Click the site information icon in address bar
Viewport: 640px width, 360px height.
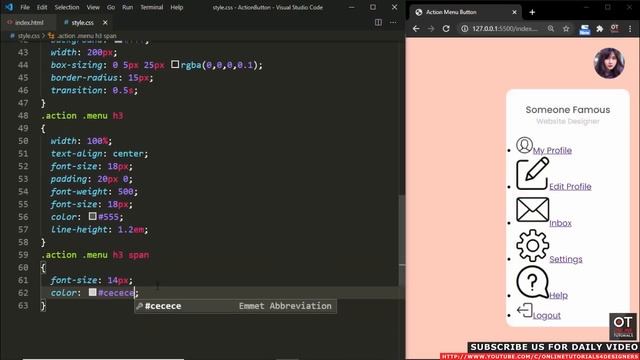(x=464, y=29)
